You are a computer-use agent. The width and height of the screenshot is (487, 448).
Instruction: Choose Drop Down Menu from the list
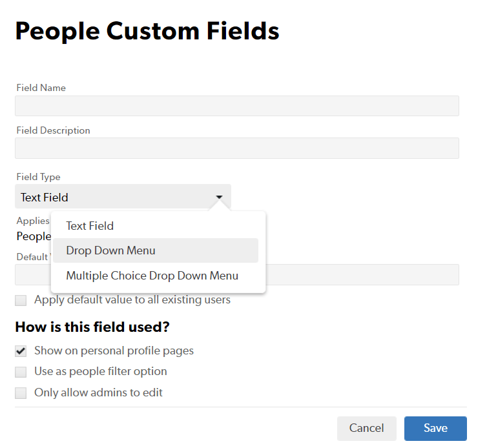[110, 250]
